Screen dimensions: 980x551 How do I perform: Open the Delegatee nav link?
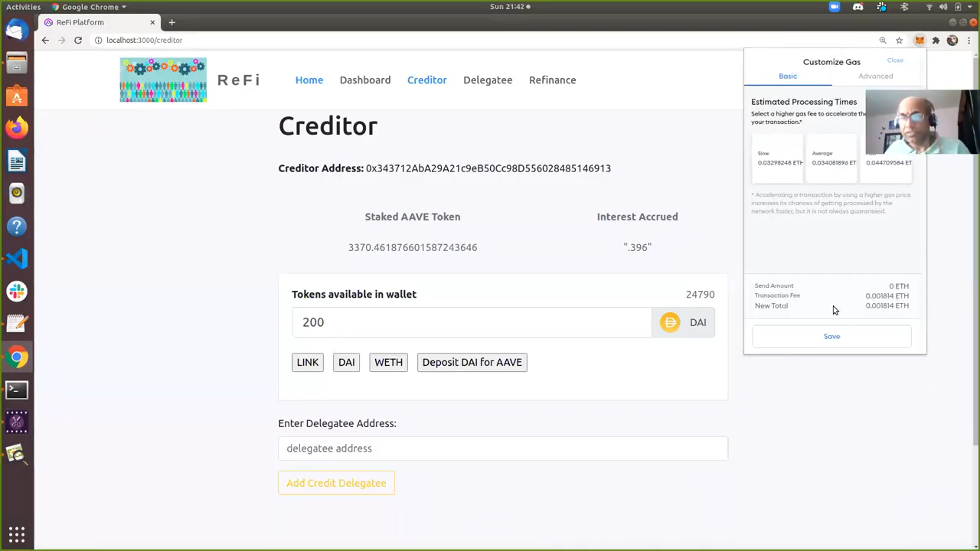click(x=488, y=80)
